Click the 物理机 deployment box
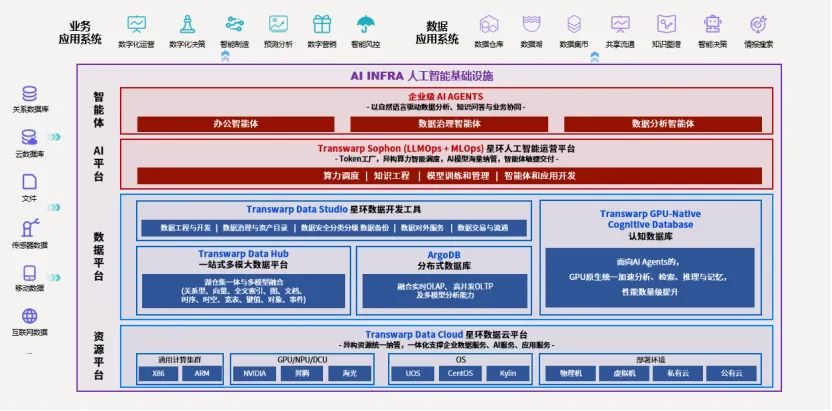Screen dimensions: 832x411 (570, 373)
